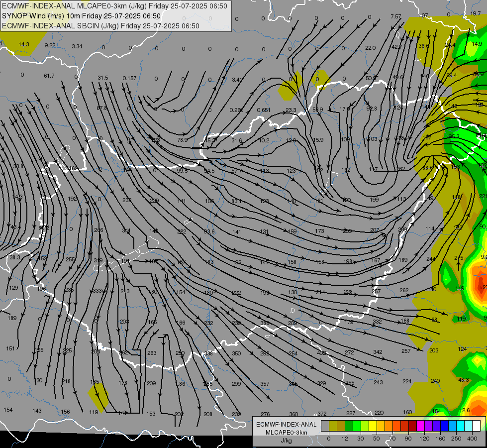Click the map value 22.0
Viewport: 487px width, 448px height.
click(x=370, y=48)
